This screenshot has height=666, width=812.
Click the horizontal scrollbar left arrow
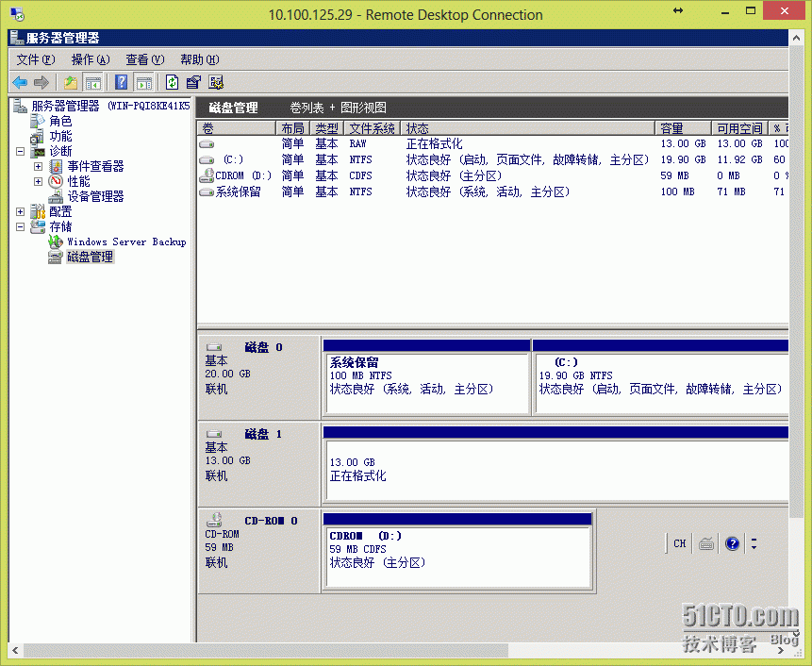tap(15, 650)
